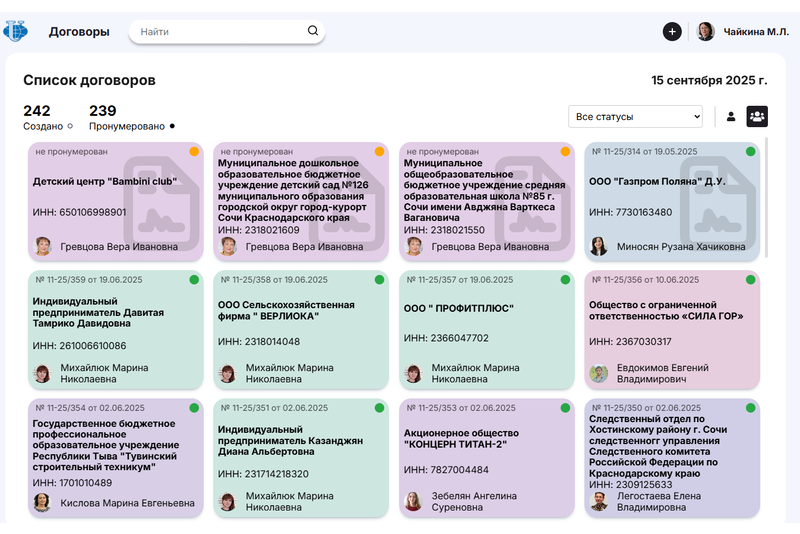Image resolution: width=800 pixels, height=534 pixels.
Task: Open the Чайкина М.Л. profile avatar
Action: tap(706, 32)
